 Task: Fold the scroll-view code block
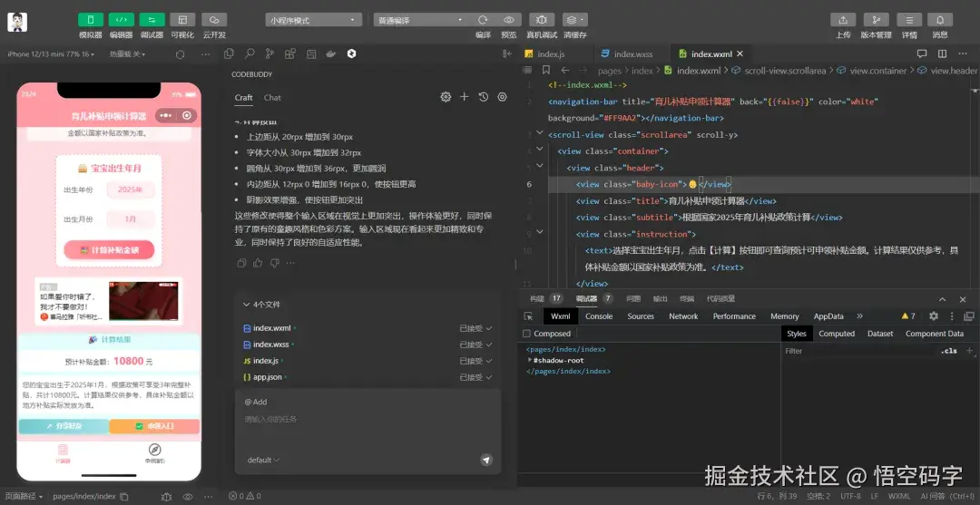[539, 133]
